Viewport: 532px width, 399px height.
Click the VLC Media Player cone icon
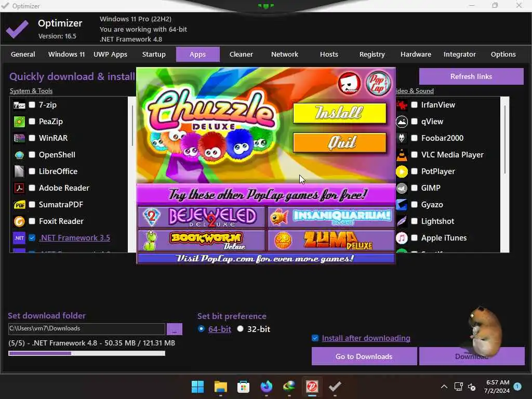click(402, 155)
